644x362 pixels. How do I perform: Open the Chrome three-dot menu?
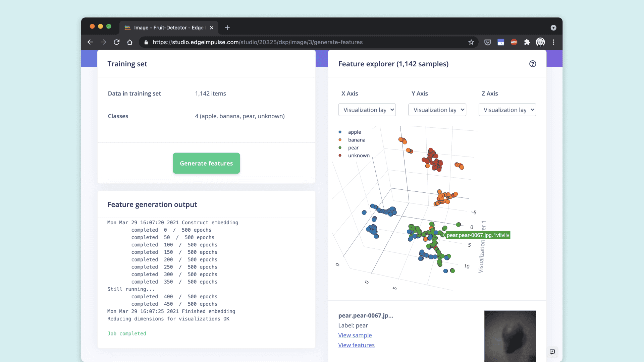(x=553, y=42)
